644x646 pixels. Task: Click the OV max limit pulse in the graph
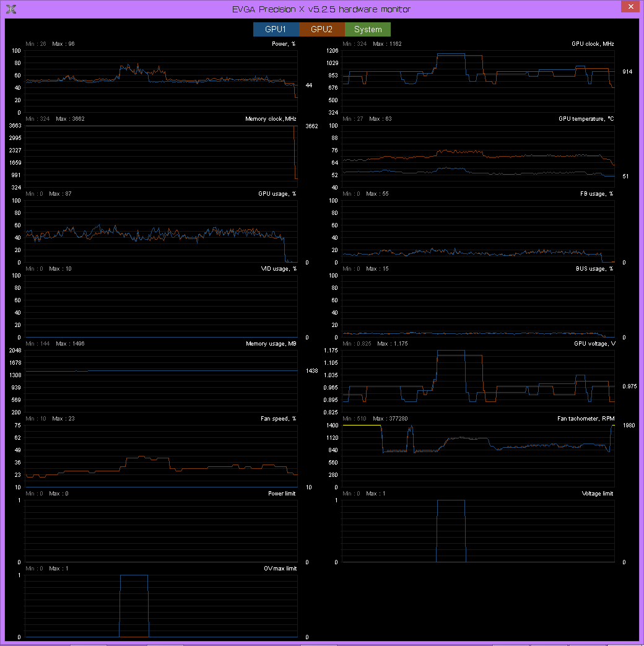(x=134, y=606)
